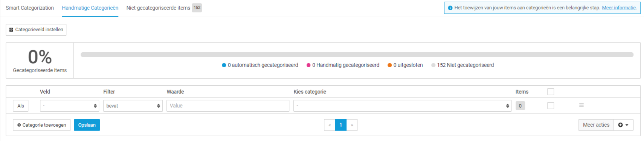Tick the select-all checkbox in the header row

click(x=551, y=92)
